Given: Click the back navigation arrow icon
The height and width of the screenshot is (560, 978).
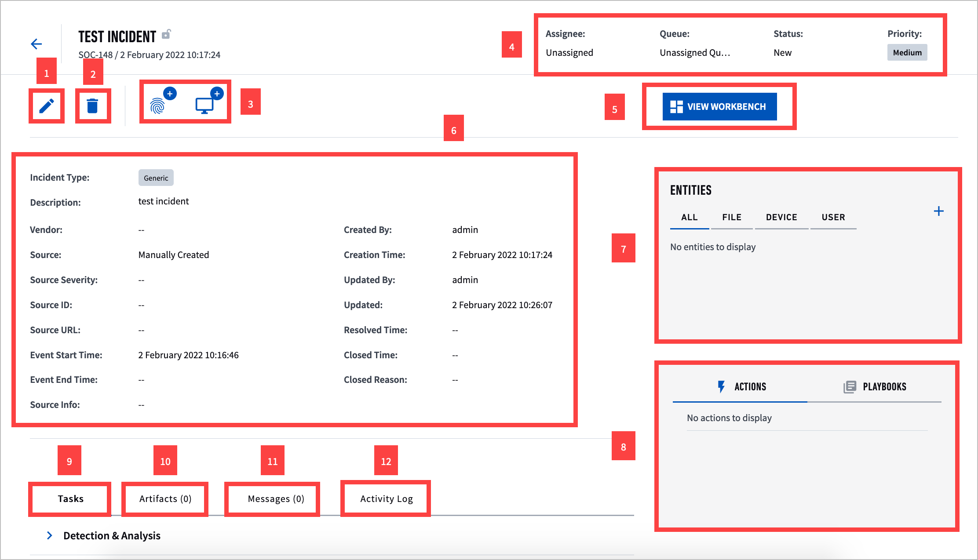Looking at the screenshot, I should click(36, 44).
